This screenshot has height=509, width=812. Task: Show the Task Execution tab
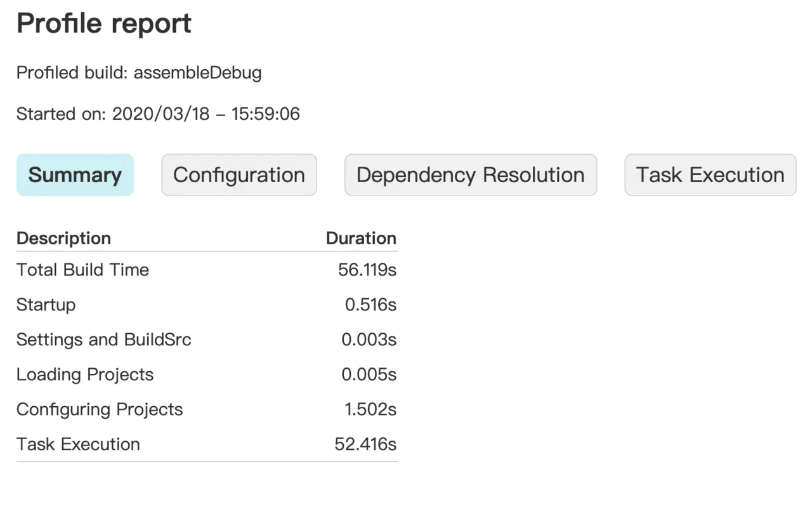(x=710, y=175)
